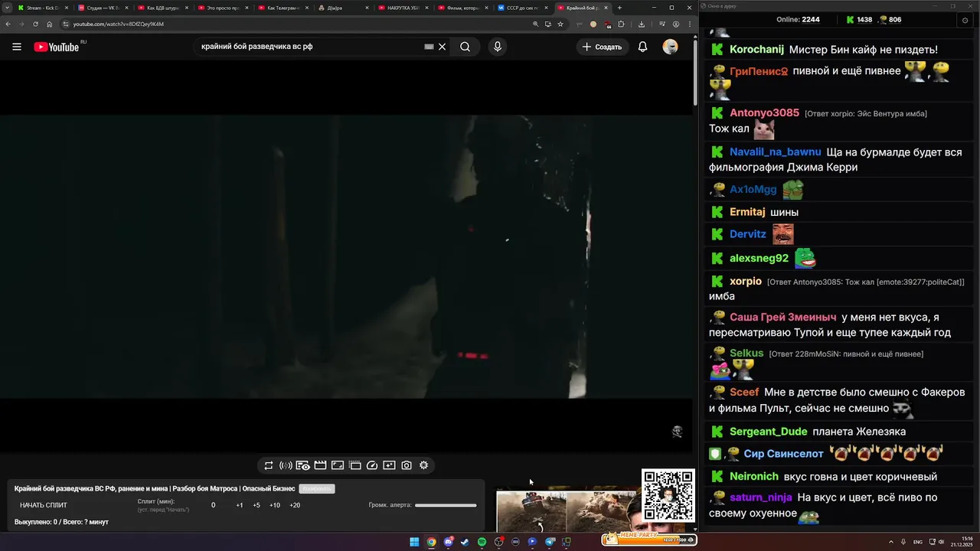Adjust the Громк. алерта volume slider
This screenshot has width=980, height=551.
pyautogui.click(x=446, y=505)
